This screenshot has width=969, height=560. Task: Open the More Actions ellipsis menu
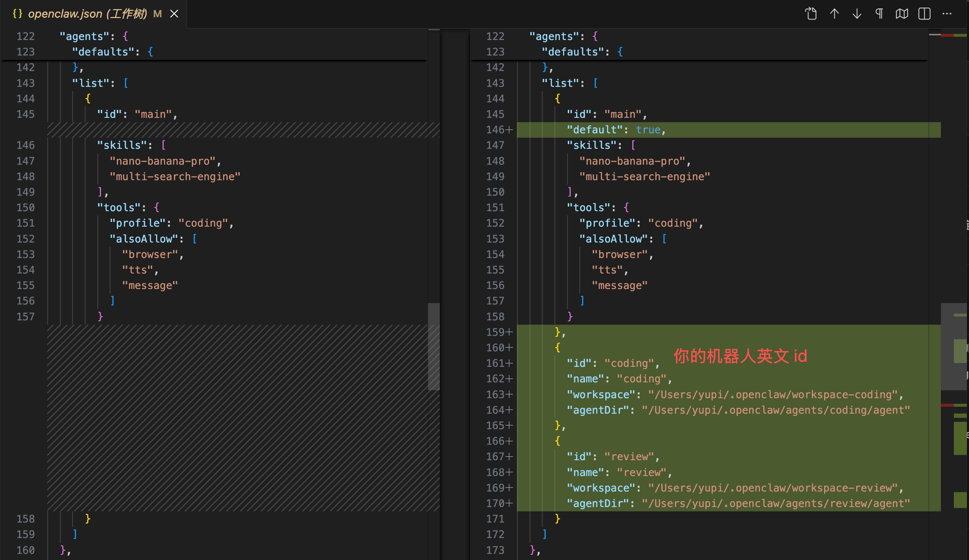click(x=947, y=14)
